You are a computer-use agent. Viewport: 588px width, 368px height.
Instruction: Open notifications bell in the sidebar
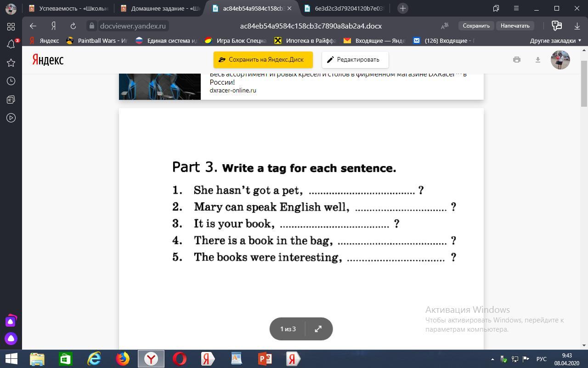[11, 44]
